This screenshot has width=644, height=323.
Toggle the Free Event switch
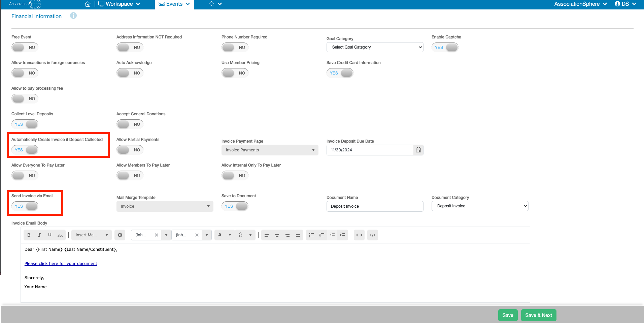pos(25,48)
